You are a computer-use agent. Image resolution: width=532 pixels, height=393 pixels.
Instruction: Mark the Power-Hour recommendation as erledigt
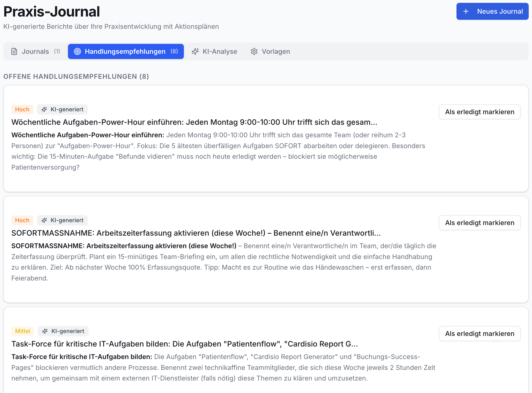click(x=480, y=112)
